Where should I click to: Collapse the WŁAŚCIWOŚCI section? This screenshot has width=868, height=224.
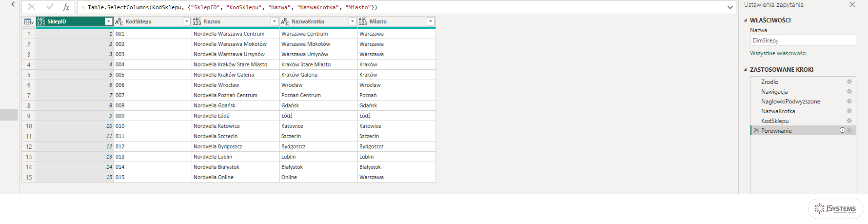[x=745, y=20]
